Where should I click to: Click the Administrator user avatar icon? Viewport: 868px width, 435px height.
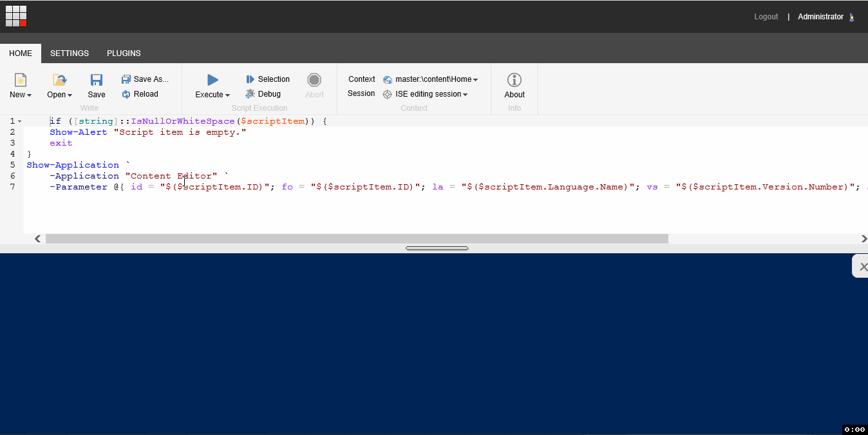tap(852, 17)
